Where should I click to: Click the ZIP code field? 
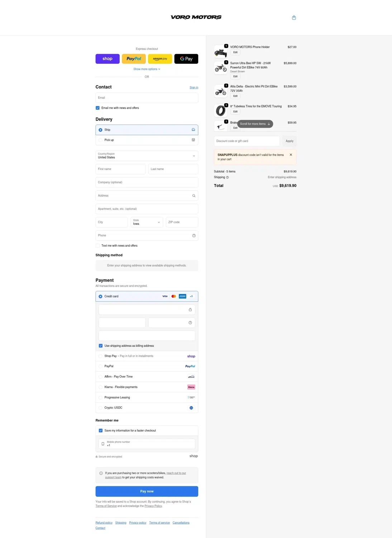click(x=182, y=222)
